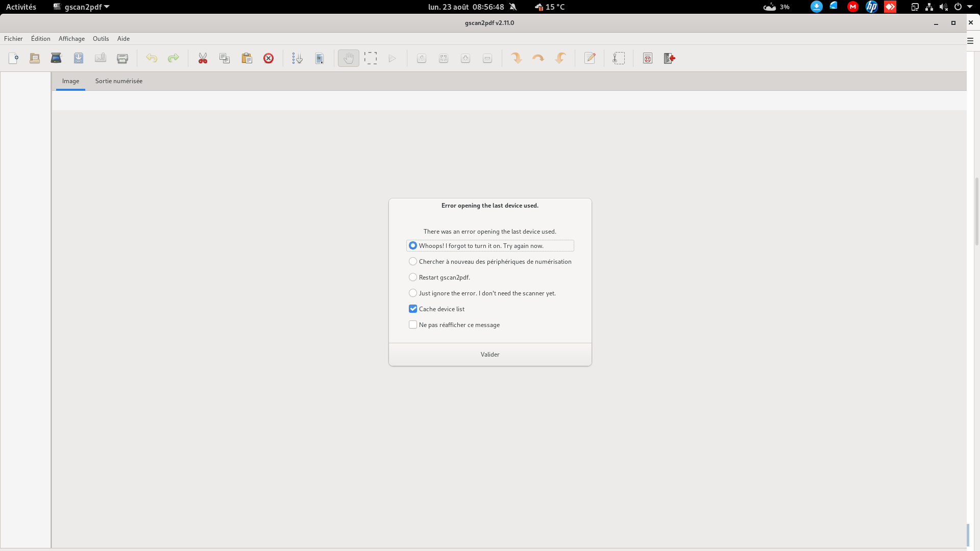Open the gscan2pdf app menu dropdown

click(82, 7)
